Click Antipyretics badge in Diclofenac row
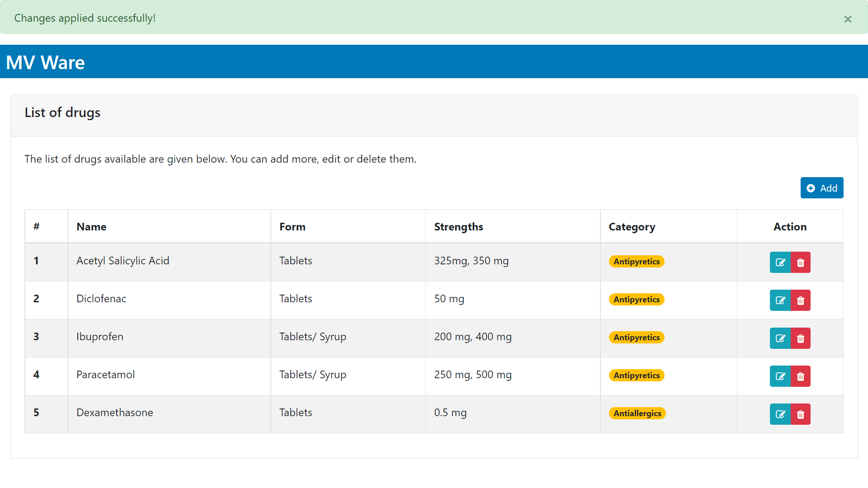Screen dimensions: 868x488 coord(637,300)
